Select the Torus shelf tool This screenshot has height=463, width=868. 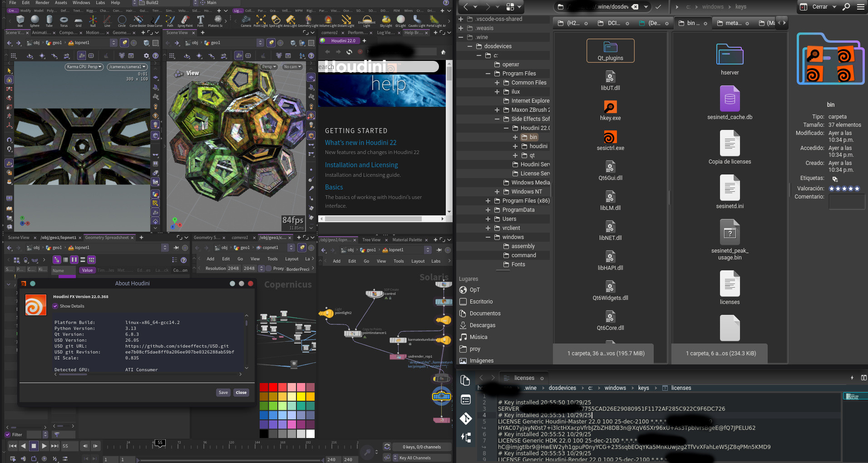pos(64,20)
